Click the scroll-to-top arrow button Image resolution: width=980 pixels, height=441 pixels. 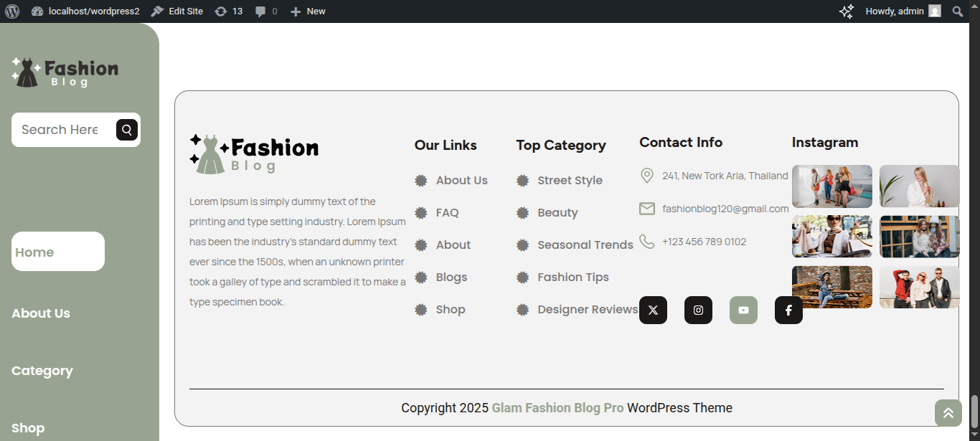[948, 413]
